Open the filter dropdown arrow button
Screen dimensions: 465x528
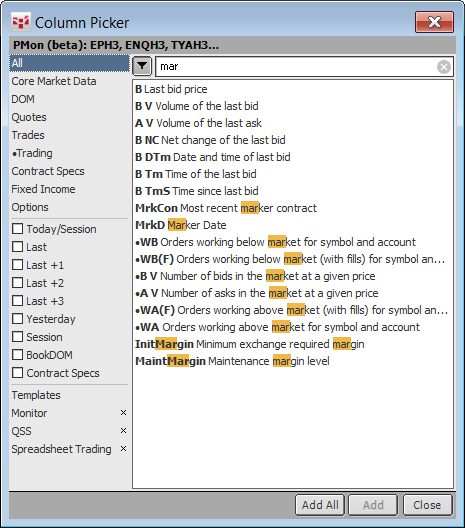click(x=142, y=66)
